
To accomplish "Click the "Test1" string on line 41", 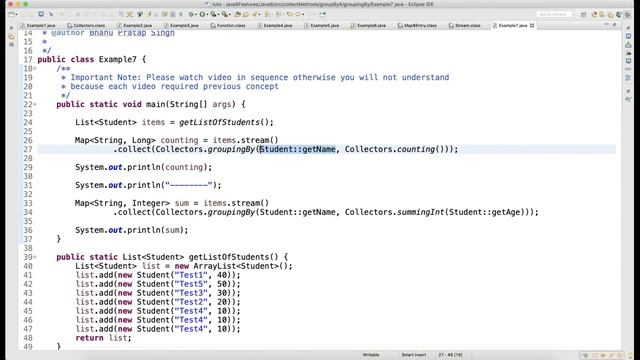I will pyautogui.click(x=191, y=275).
